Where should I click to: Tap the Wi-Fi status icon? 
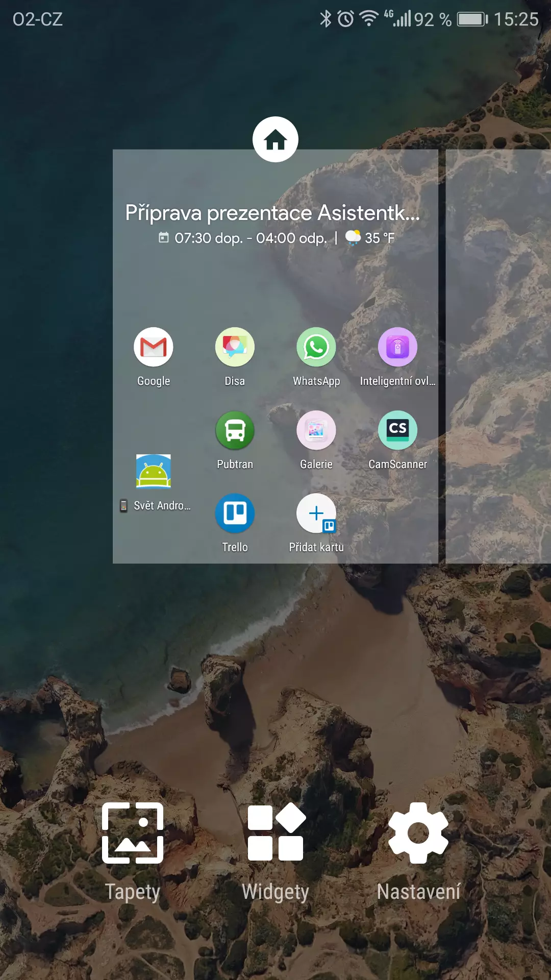coord(369,19)
